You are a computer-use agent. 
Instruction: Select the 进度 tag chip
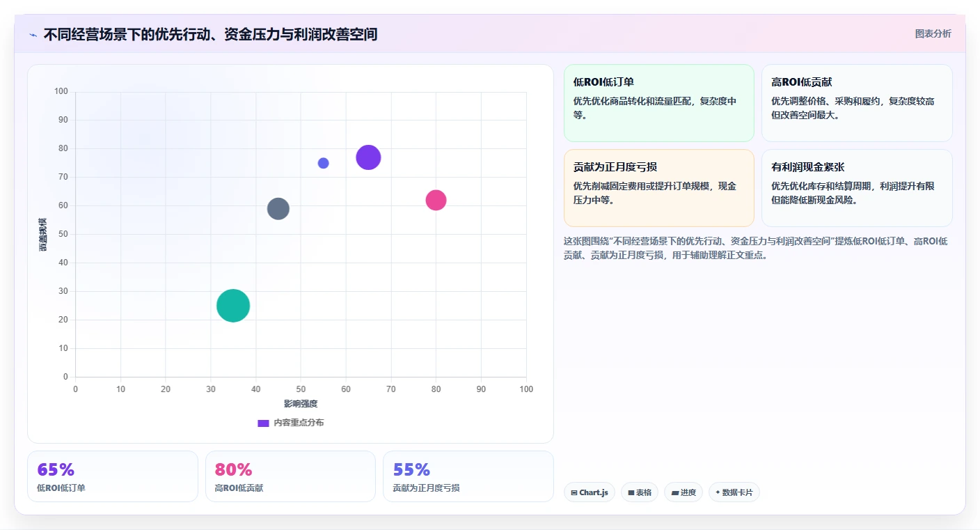pyautogui.click(x=683, y=492)
